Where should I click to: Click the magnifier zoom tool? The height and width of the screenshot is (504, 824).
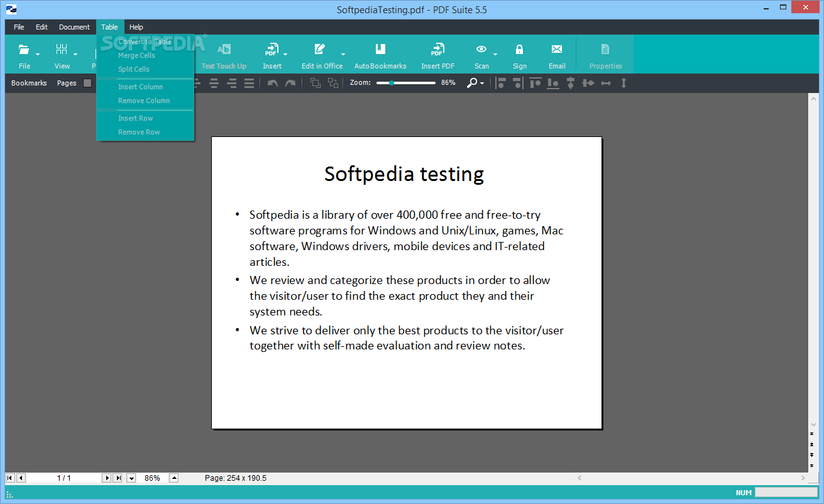click(x=472, y=83)
